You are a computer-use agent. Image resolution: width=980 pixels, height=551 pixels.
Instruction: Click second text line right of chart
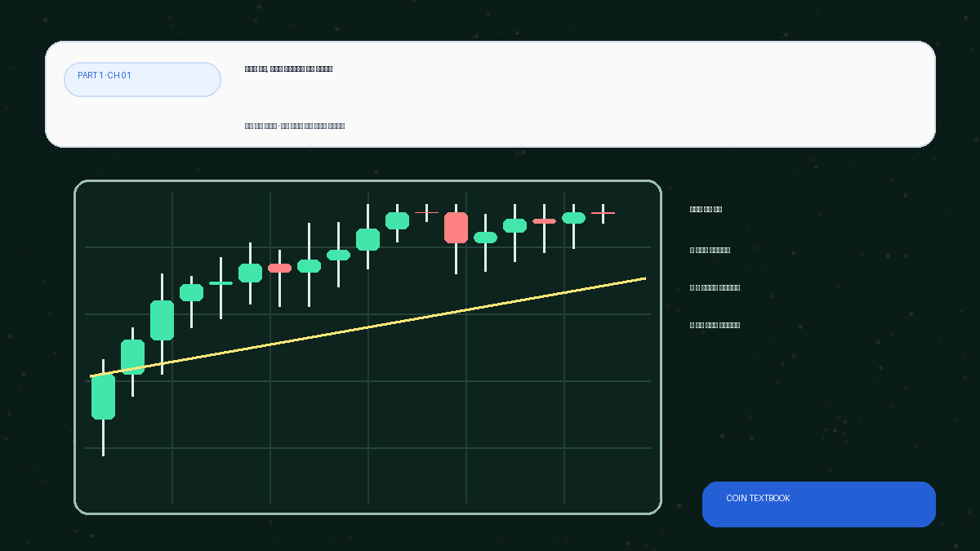710,251
